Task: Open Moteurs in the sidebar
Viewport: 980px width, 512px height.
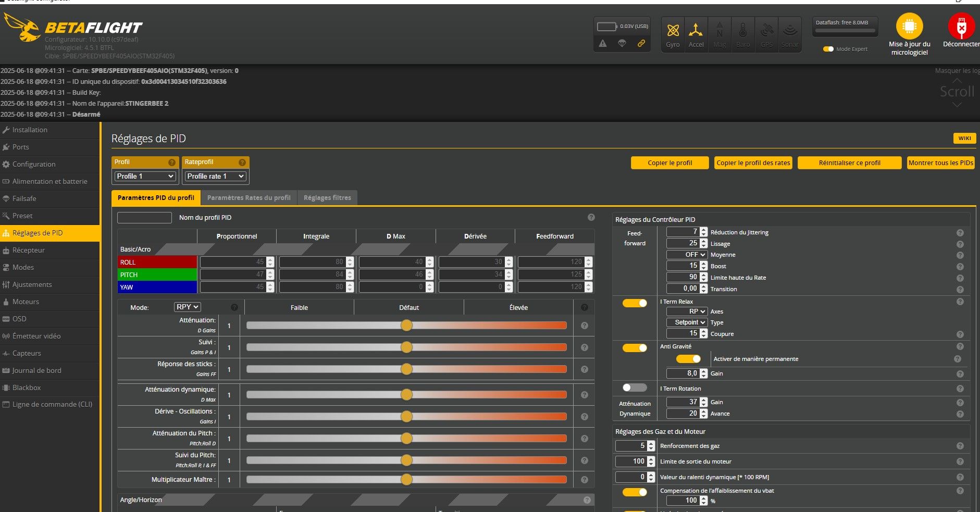Action: tap(26, 302)
